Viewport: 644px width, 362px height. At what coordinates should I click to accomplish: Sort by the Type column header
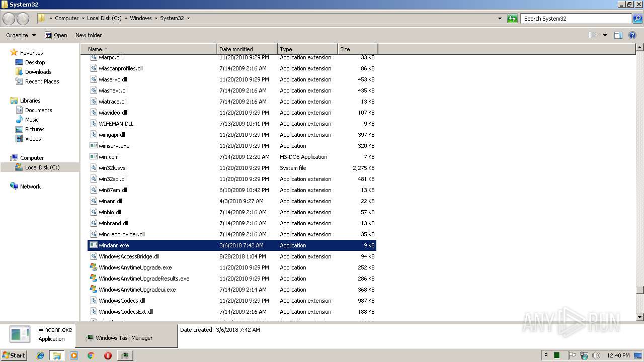307,49
